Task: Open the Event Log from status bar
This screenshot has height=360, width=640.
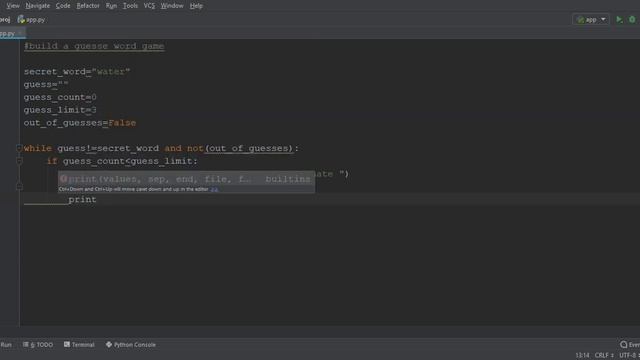Action: click(x=629, y=345)
